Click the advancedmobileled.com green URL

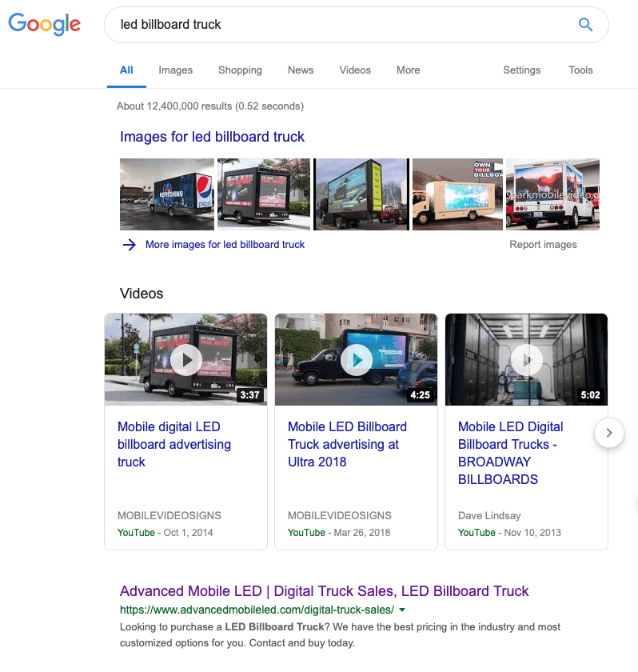coord(257,610)
